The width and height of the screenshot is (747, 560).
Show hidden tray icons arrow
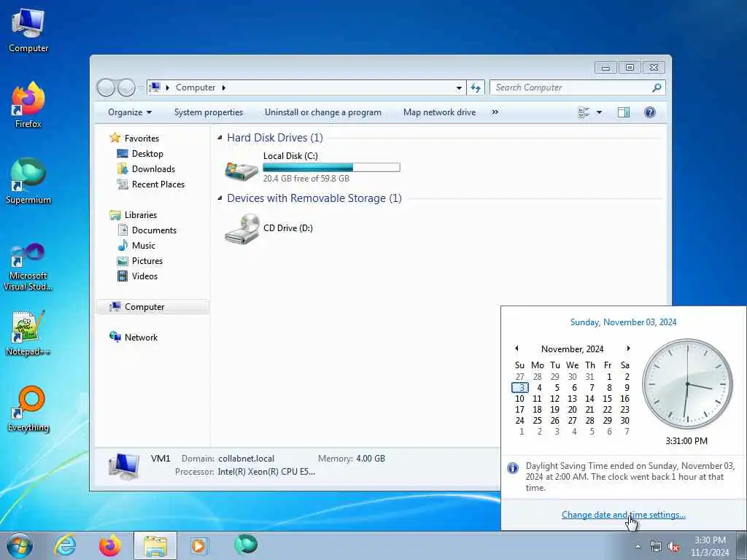(638, 547)
